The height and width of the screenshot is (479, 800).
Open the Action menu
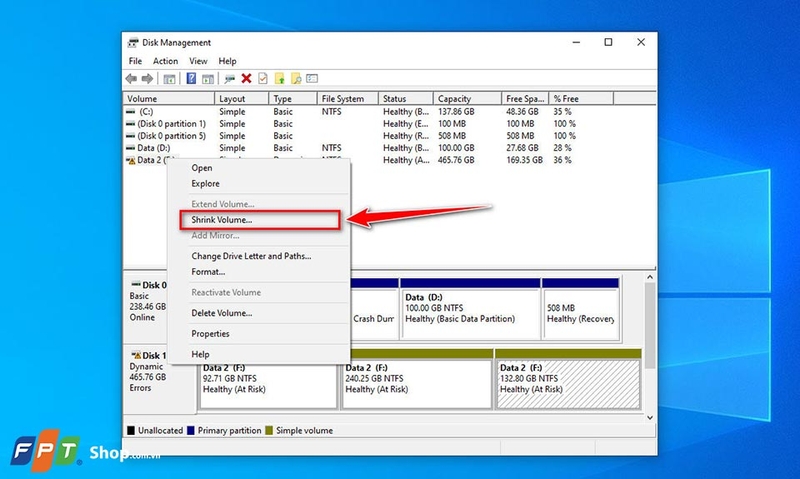click(165, 61)
